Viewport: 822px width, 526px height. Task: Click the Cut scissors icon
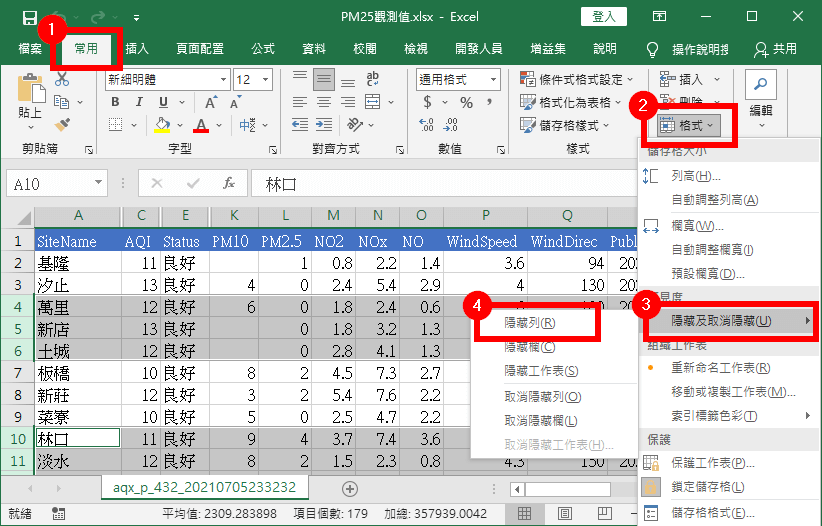(62, 79)
